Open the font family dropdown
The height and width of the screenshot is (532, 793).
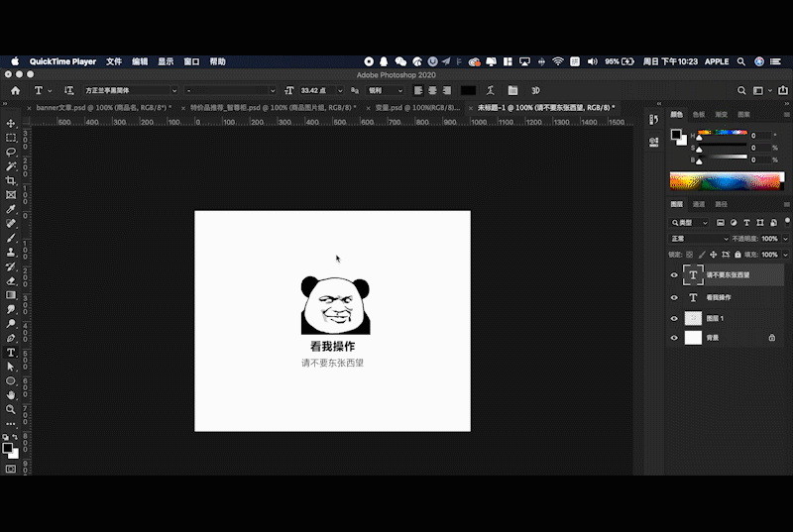(174, 90)
